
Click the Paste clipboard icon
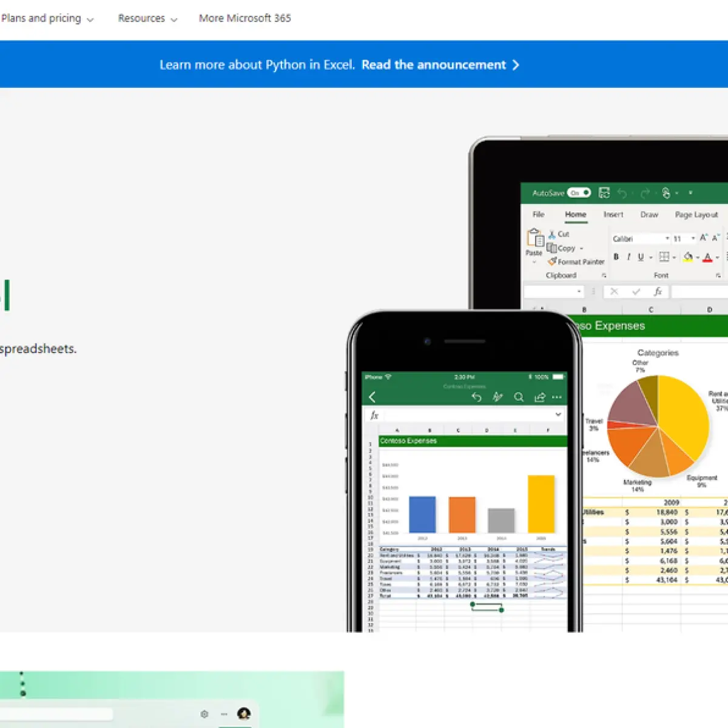click(535, 237)
